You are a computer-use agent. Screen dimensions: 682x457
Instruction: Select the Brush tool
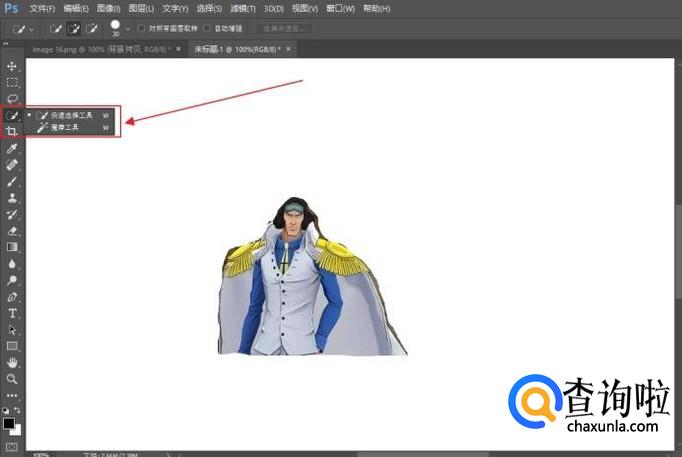[x=12, y=182]
